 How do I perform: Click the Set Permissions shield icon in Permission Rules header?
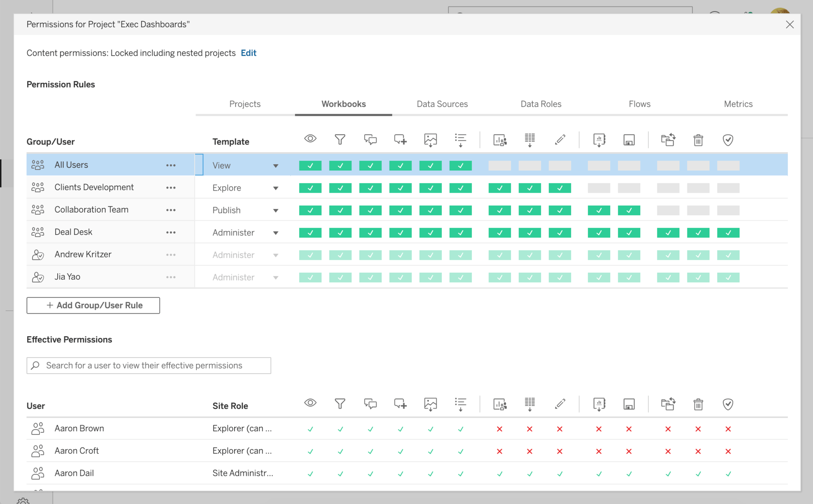click(x=728, y=140)
